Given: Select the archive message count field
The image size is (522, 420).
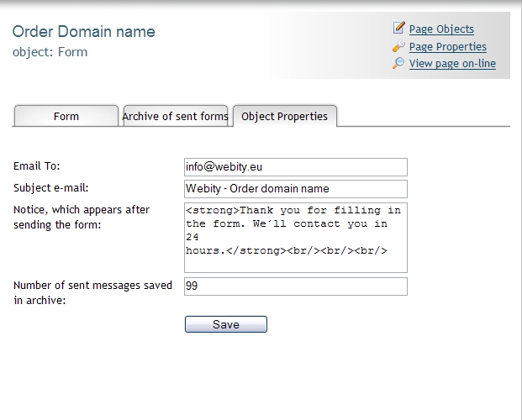Looking at the screenshot, I should pos(296,286).
